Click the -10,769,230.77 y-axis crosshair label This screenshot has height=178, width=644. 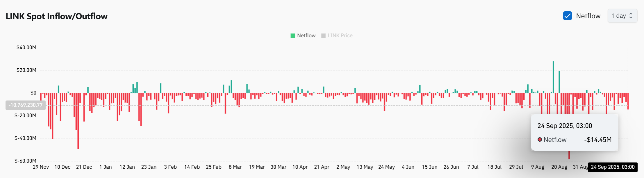coord(26,105)
